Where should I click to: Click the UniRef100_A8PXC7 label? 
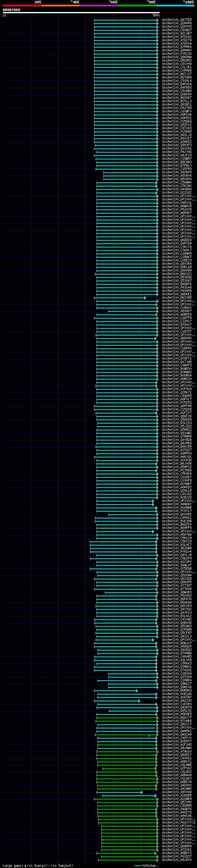pyautogui.click(x=177, y=399)
